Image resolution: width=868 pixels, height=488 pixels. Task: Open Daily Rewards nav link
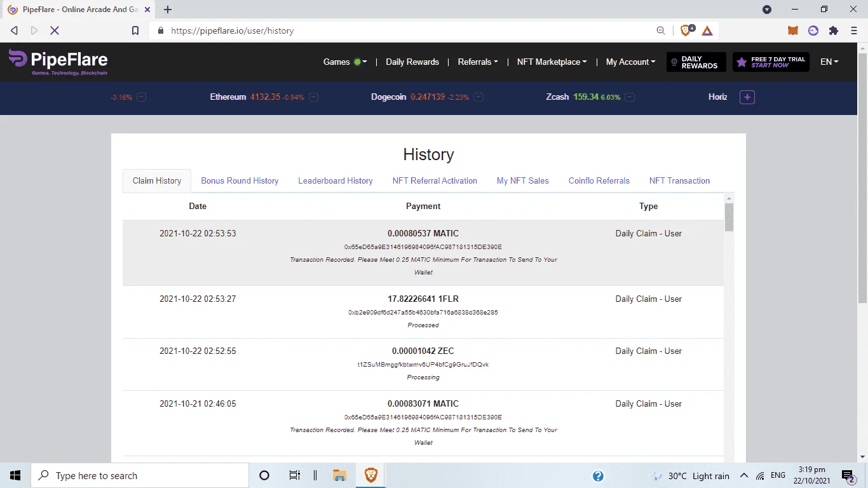[412, 62]
